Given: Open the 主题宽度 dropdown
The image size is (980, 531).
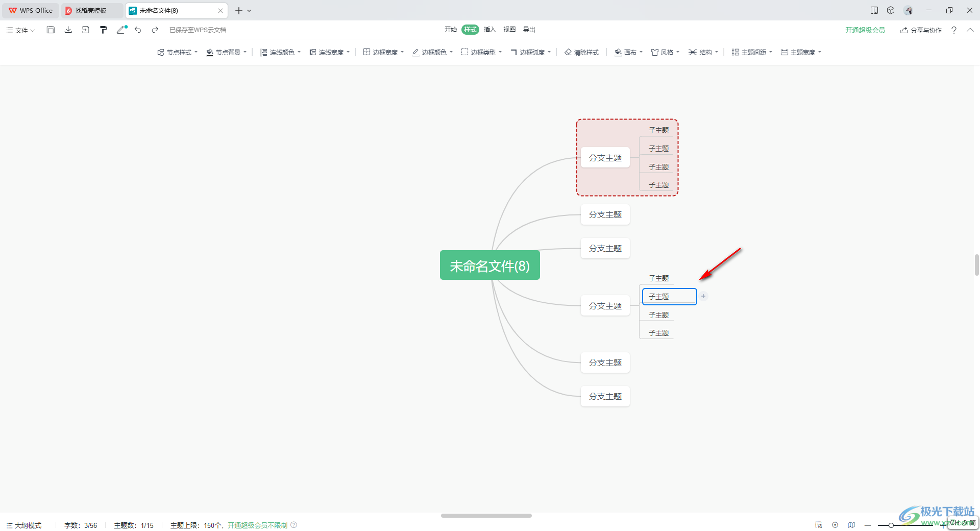Looking at the screenshot, I should coord(801,52).
